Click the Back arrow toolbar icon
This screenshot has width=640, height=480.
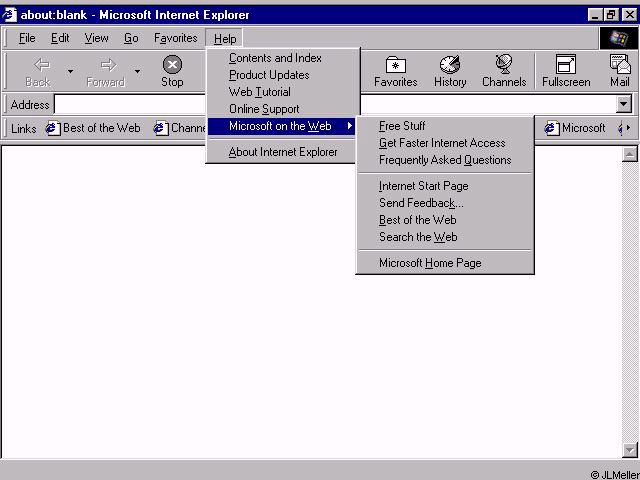41,66
